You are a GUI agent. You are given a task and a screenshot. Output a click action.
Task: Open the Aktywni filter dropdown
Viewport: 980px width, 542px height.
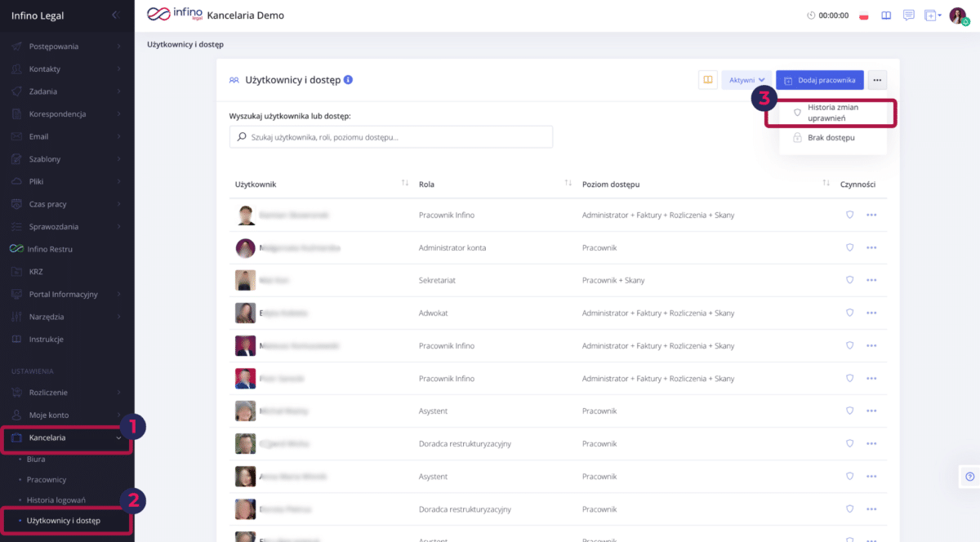(746, 80)
